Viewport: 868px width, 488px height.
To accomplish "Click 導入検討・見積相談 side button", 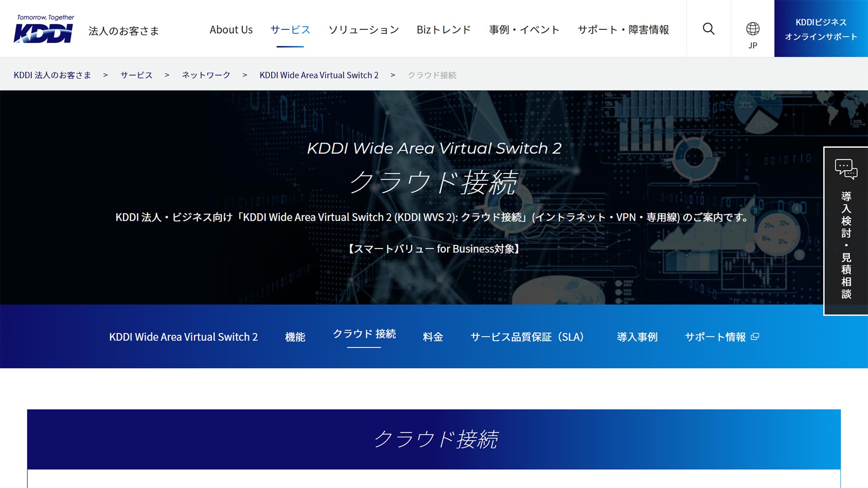I will click(x=846, y=231).
